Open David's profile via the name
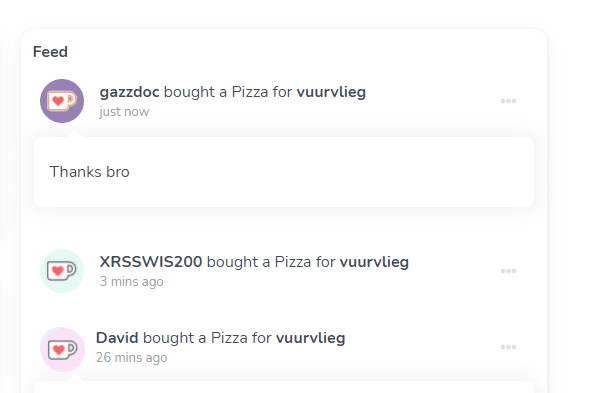The width and height of the screenshot is (589, 393). [117, 337]
